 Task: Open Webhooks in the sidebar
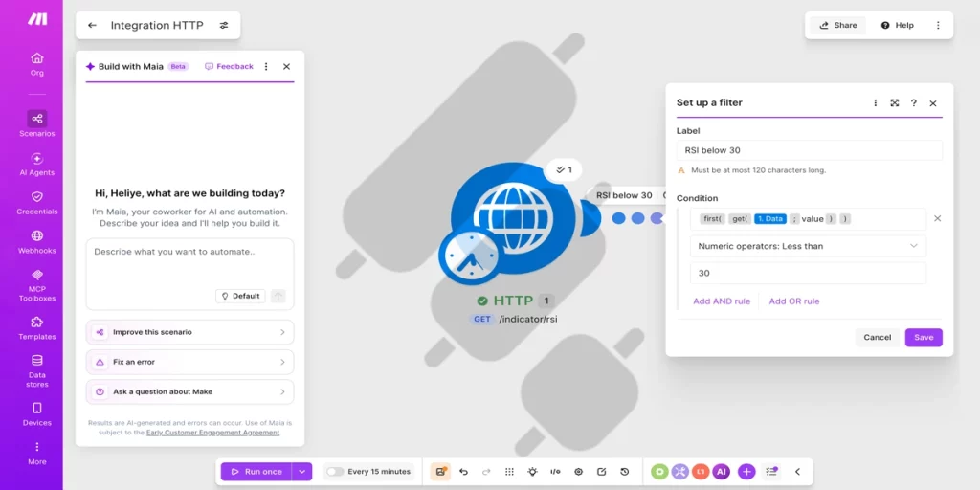coord(37,242)
